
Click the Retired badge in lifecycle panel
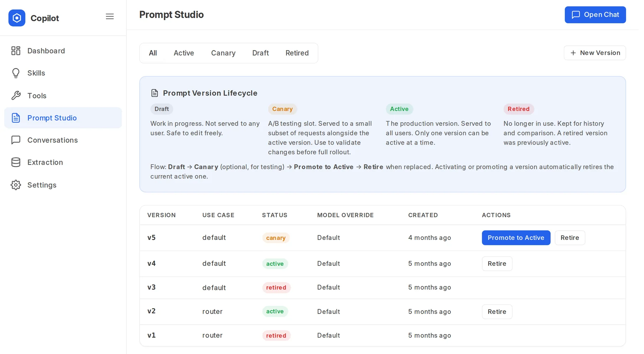[x=519, y=109]
